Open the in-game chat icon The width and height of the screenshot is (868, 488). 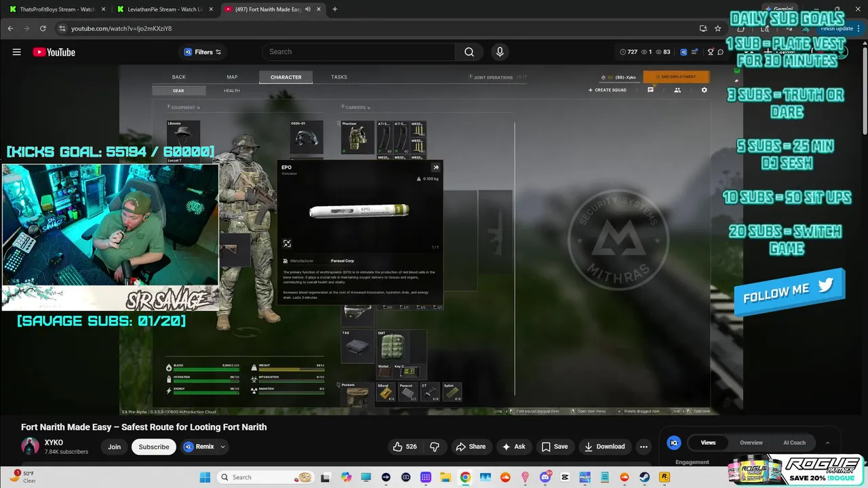pyautogui.click(x=650, y=90)
